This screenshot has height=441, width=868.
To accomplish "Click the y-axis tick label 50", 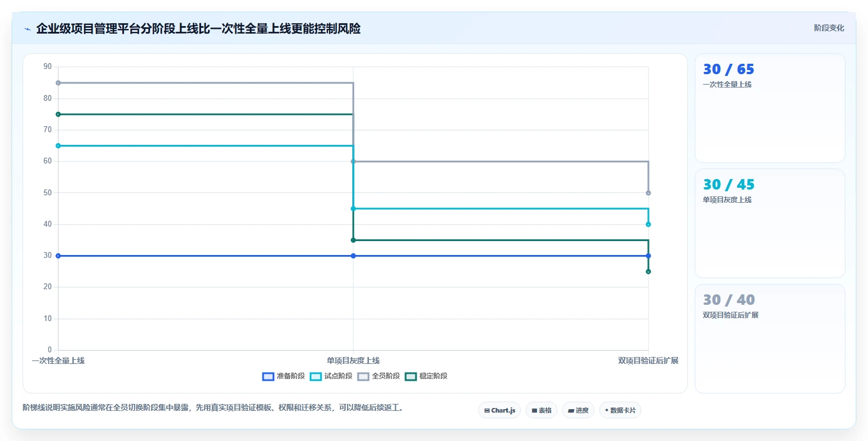I will [x=48, y=193].
